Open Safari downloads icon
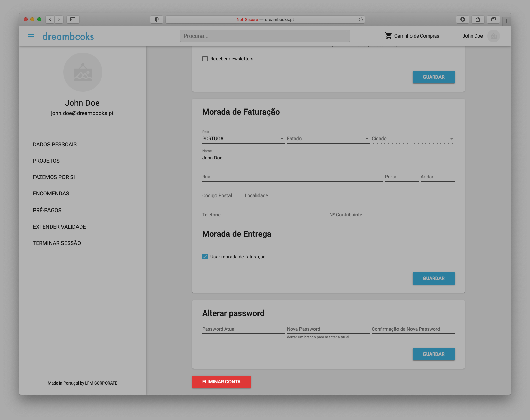The height and width of the screenshot is (420, 530). 462,19
